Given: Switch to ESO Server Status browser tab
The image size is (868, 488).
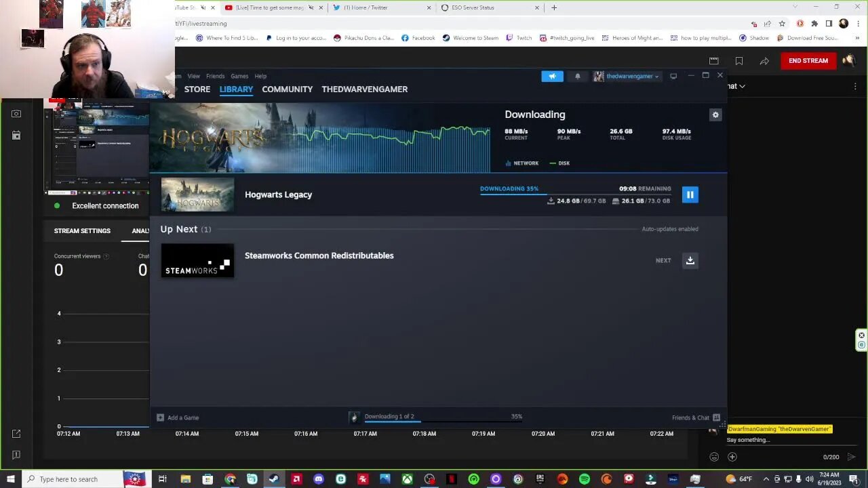Looking at the screenshot, I should [x=490, y=7].
